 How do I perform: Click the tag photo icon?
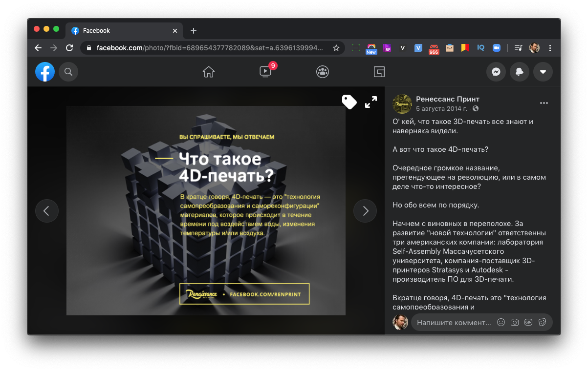coord(349,102)
